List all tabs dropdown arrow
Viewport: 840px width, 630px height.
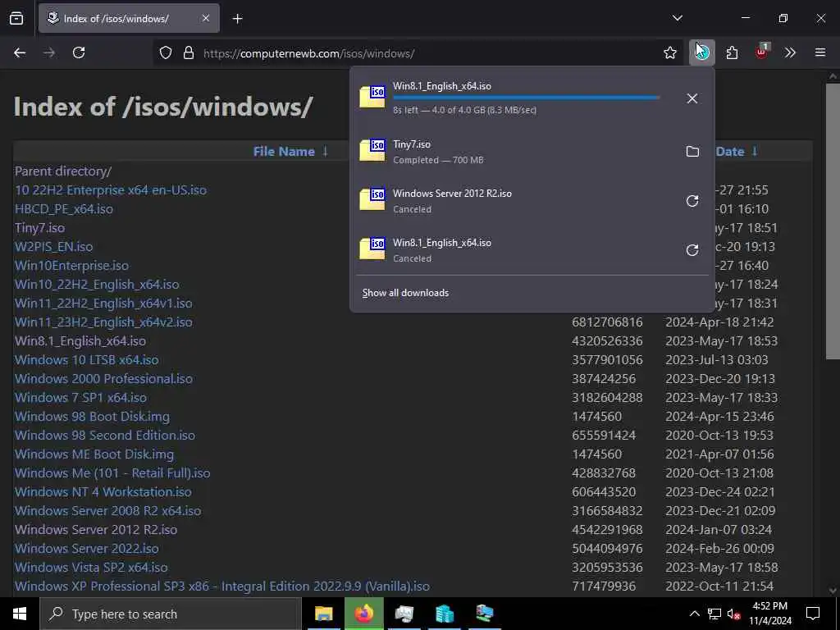tap(677, 18)
